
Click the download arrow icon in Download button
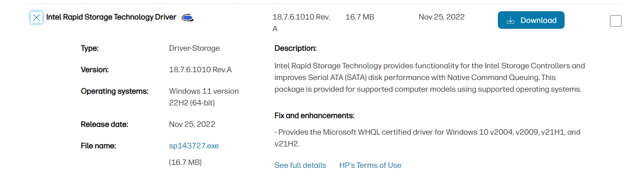pos(511,20)
